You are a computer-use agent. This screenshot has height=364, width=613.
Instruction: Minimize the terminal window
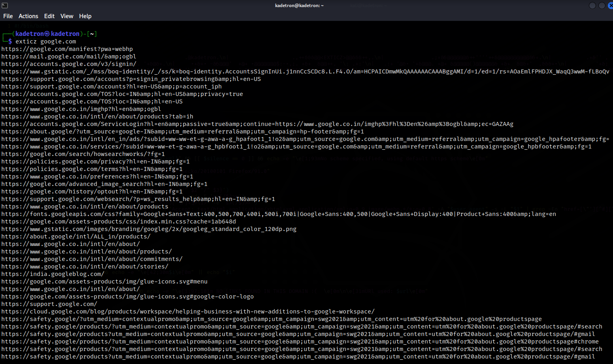point(592,6)
